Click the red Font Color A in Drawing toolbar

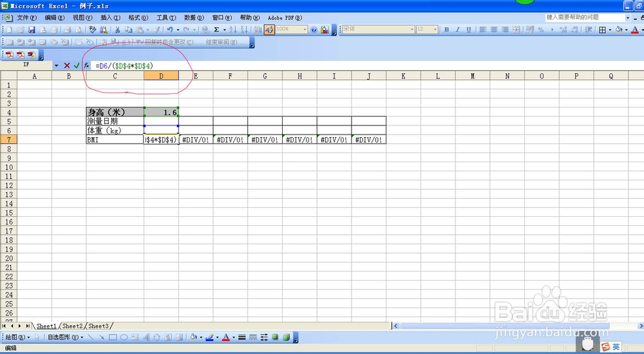[x=225, y=337]
